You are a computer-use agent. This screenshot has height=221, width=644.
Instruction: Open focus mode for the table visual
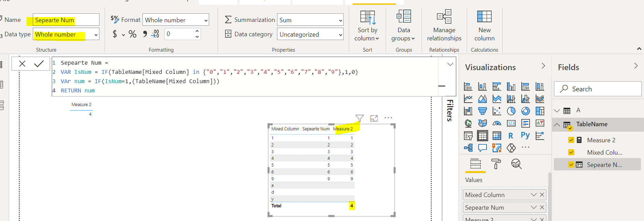point(374,118)
